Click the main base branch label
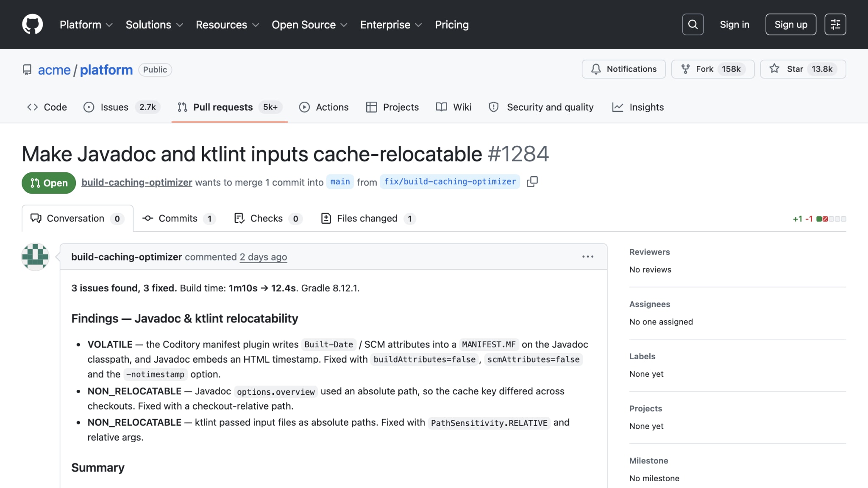868x488 pixels. pyautogui.click(x=340, y=182)
